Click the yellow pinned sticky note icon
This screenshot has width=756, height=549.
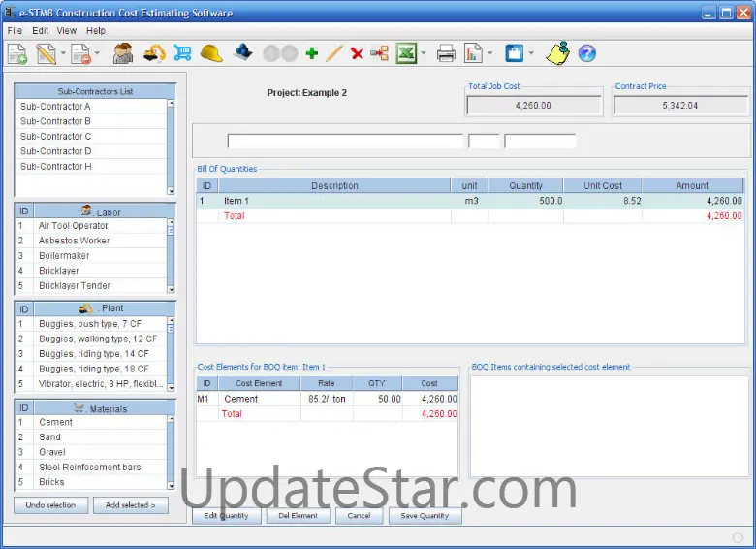558,52
